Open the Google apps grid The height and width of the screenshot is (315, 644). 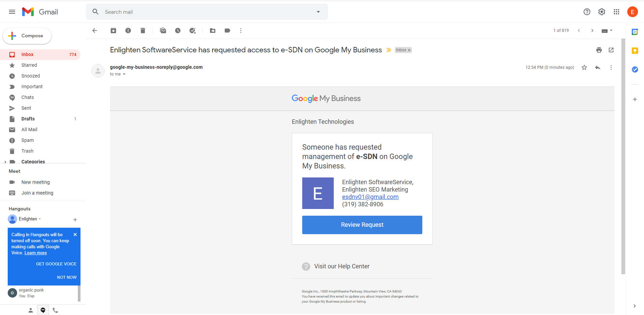[616, 12]
